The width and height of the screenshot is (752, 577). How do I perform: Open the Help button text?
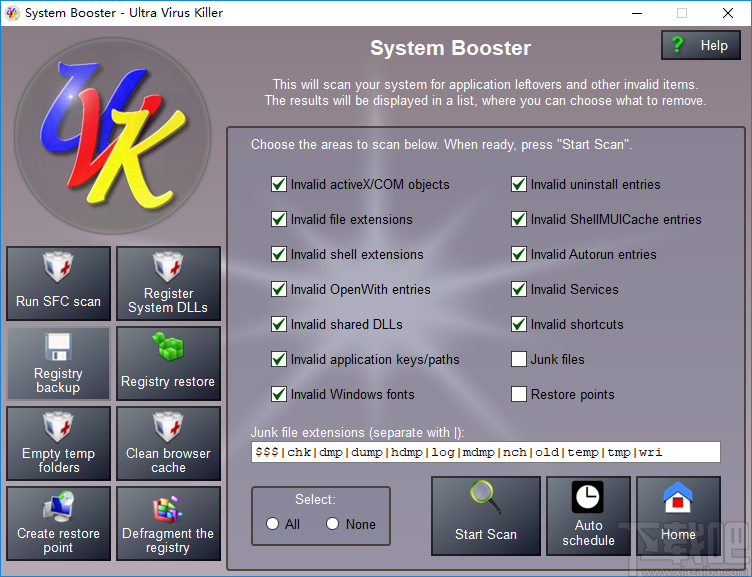(x=714, y=46)
